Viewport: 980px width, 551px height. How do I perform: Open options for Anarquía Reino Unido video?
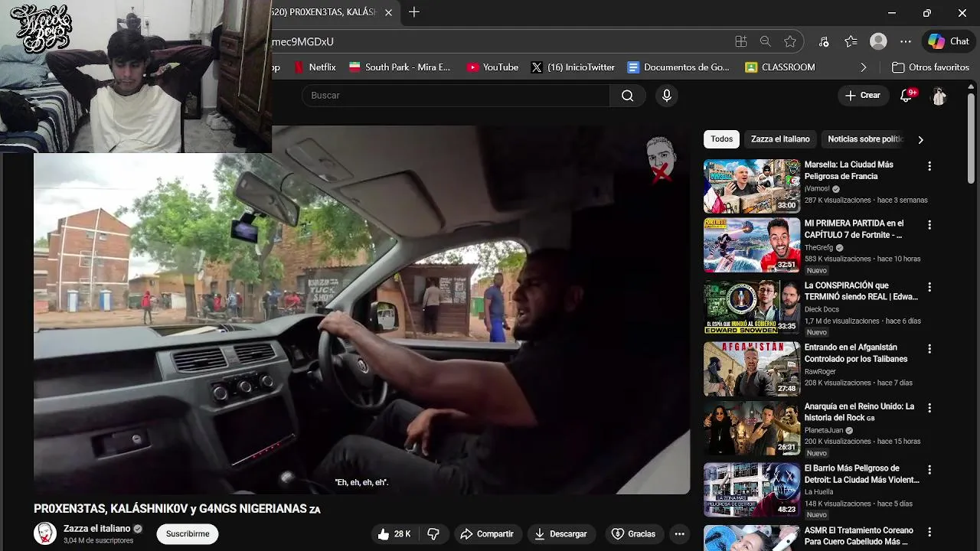coord(929,408)
